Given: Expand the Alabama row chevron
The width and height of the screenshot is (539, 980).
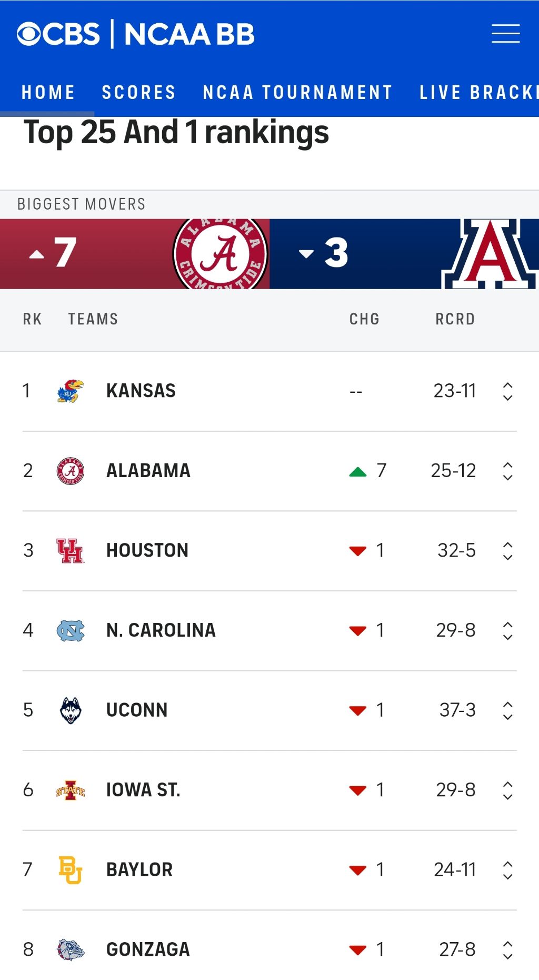Looking at the screenshot, I should tap(507, 471).
